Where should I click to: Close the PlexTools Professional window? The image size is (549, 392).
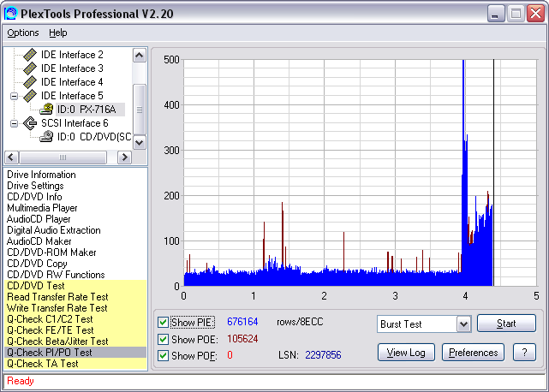535,14
